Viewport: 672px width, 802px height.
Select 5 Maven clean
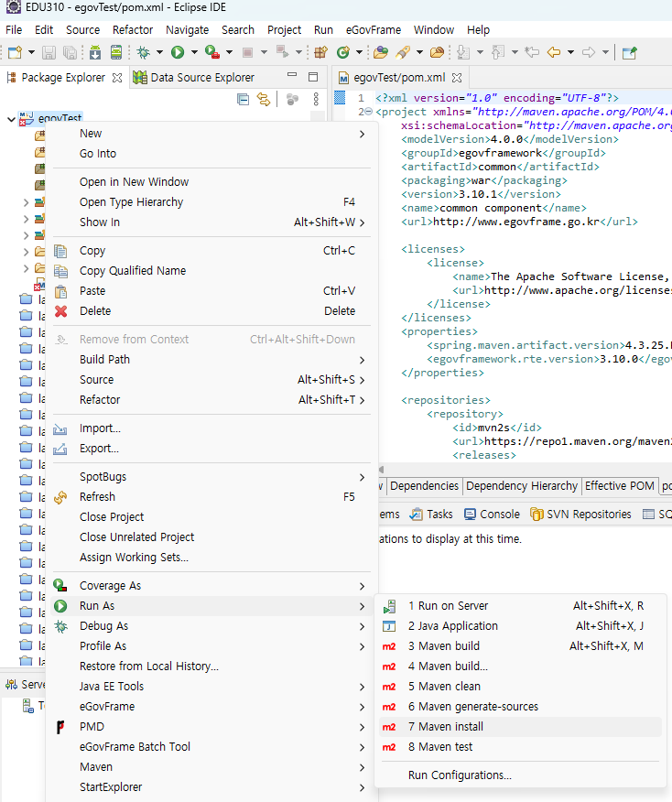(520, 687)
